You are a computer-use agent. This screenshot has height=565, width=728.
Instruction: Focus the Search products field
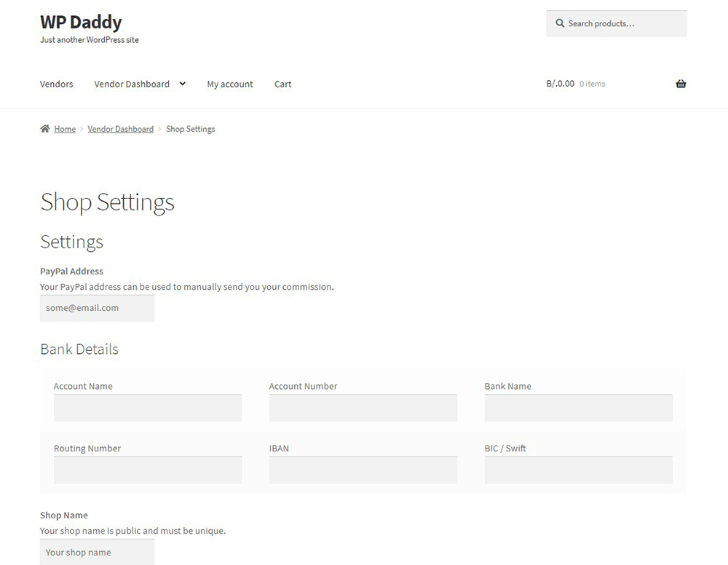(616, 24)
